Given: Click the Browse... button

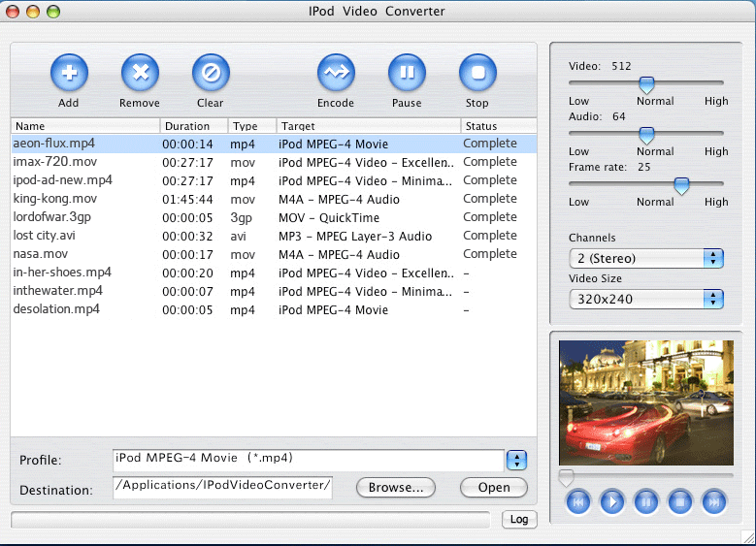Looking at the screenshot, I should [x=396, y=488].
